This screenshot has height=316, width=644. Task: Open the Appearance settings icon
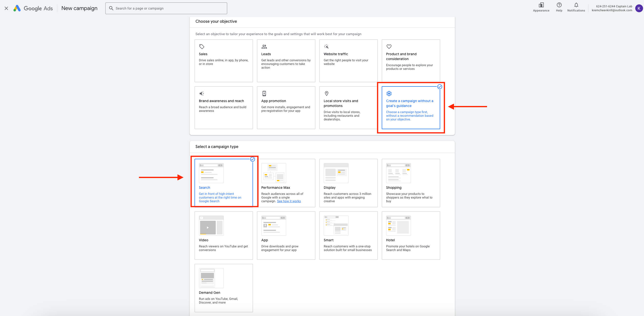click(x=541, y=5)
